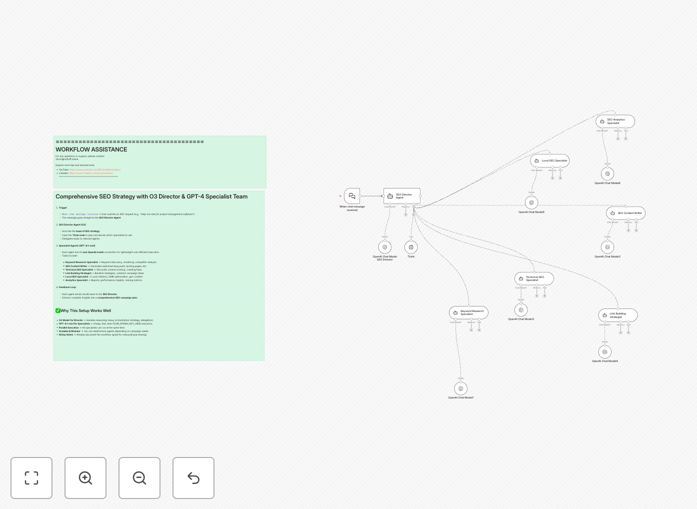Select the SEO Analytics Specialist node

(x=615, y=121)
